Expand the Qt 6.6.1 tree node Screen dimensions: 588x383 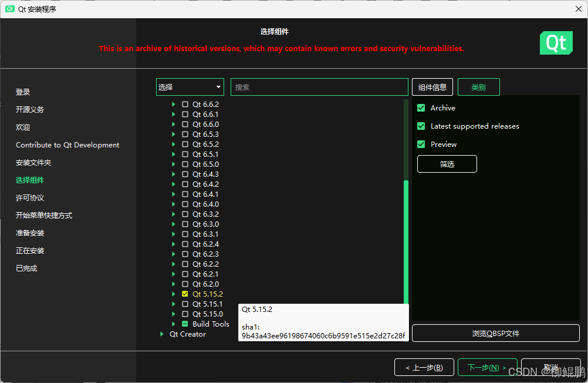[x=173, y=114]
